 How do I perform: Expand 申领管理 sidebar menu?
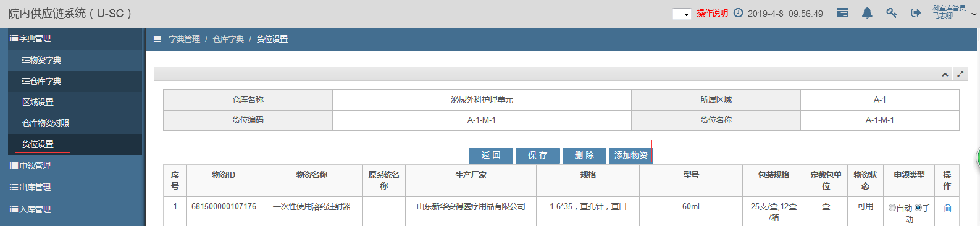(x=75, y=165)
